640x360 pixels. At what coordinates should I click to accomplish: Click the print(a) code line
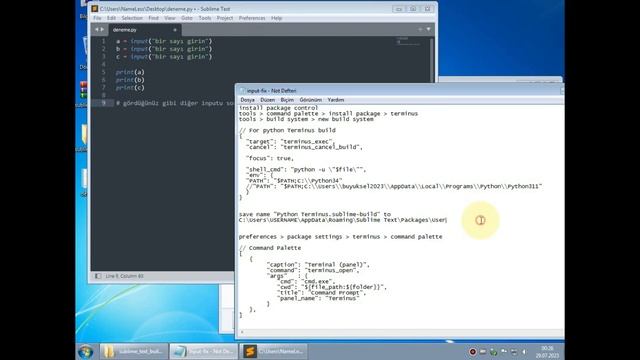(130, 72)
